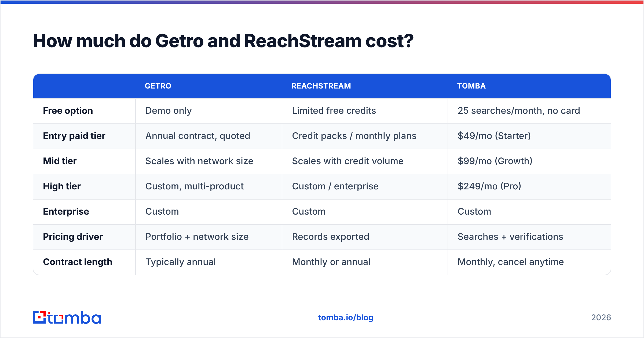Click the headline about Getro and ReachStream cost
This screenshot has width=644, height=338.
pos(223,41)
